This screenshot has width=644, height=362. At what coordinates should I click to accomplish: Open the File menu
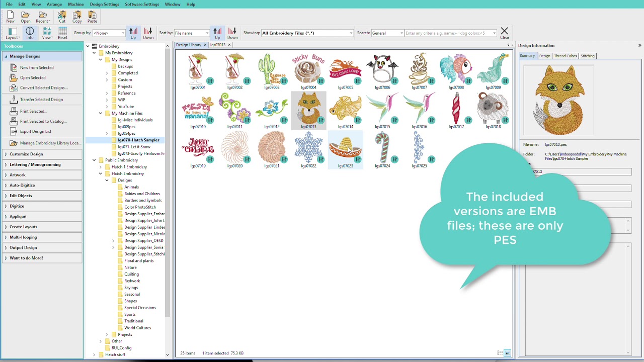9,4
